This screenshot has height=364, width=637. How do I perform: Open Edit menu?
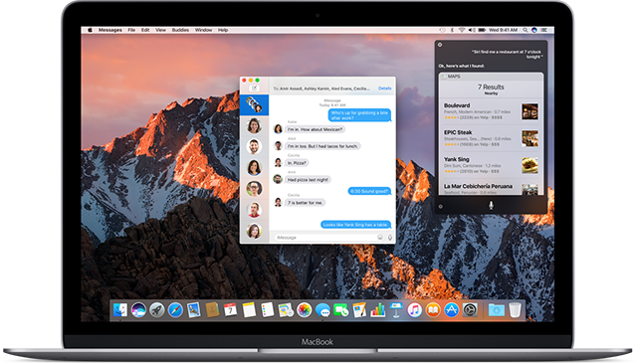click(x=145, y=30)
